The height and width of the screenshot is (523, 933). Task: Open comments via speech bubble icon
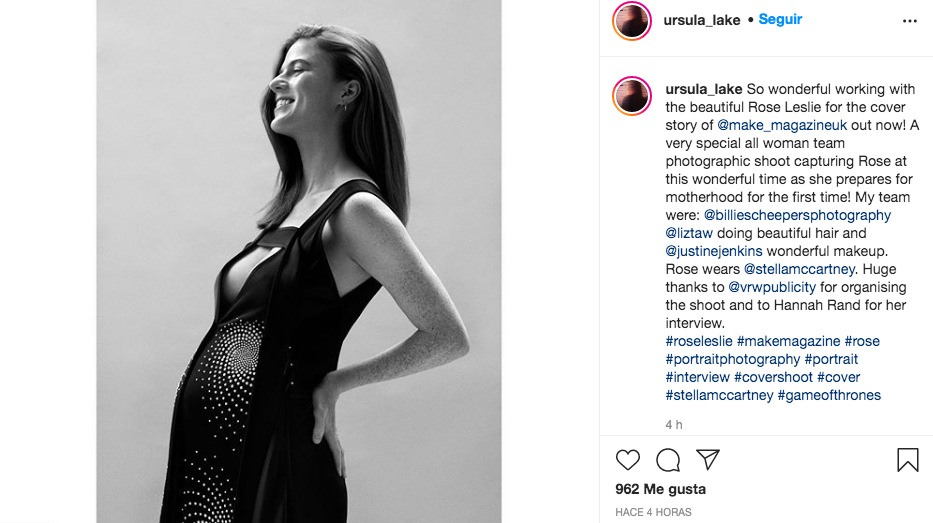click(x=668, y=460)
